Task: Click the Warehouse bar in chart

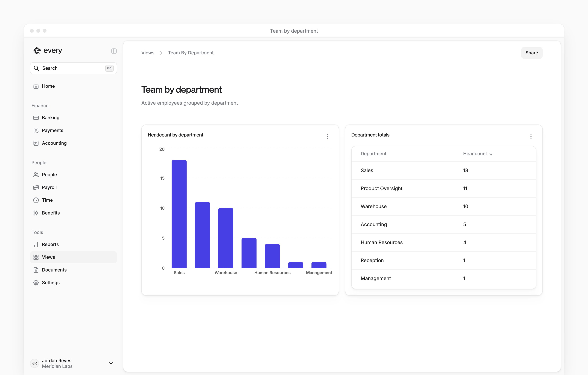Action: [226, 238]
